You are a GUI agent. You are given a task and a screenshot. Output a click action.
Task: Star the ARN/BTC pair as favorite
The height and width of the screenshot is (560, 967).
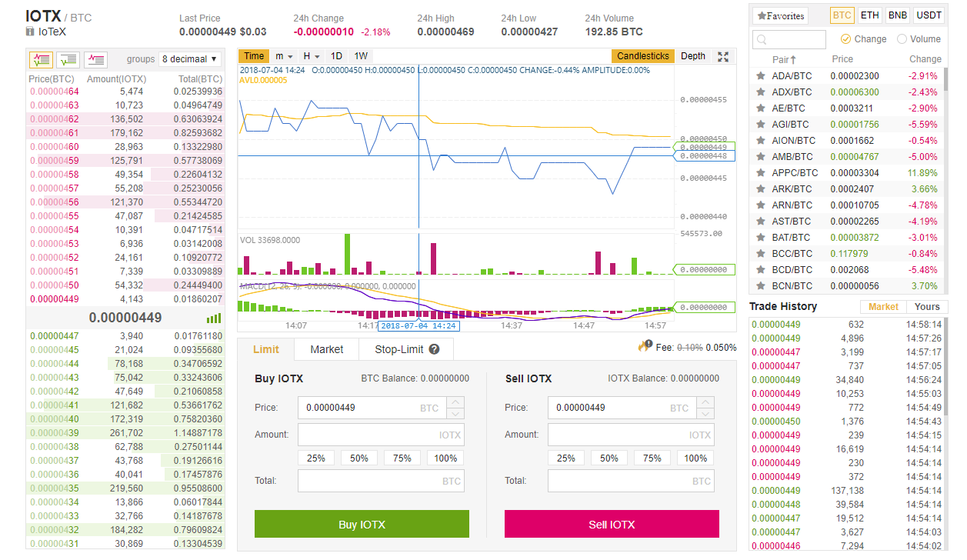pos(761,205)
